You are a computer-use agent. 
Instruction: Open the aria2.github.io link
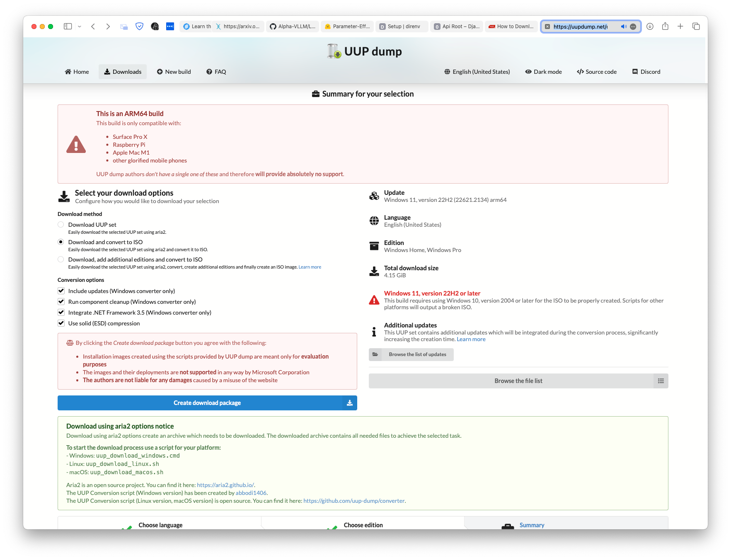225,485
